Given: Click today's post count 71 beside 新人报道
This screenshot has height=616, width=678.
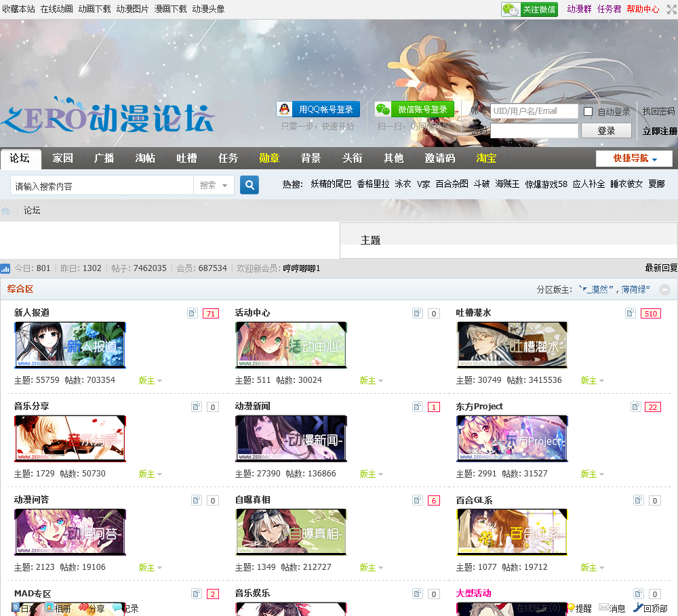Looking at the screenshot, I should pos(211,313).
